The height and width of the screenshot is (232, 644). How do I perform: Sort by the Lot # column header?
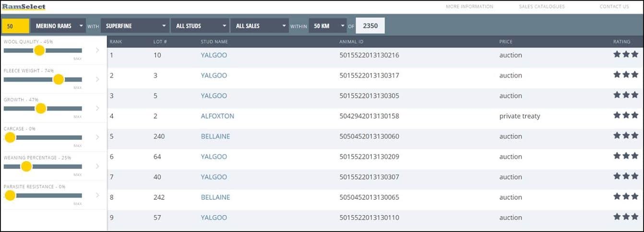160,42
